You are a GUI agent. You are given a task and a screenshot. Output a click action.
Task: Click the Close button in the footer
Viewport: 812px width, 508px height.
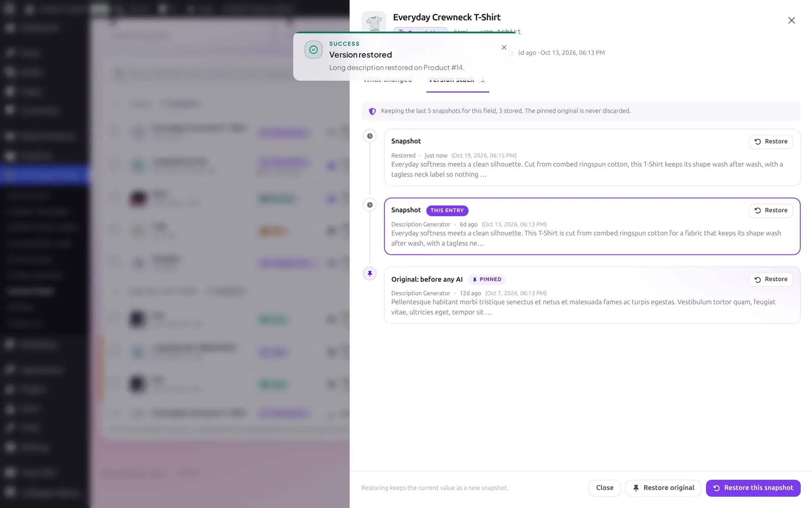[604, 488]
